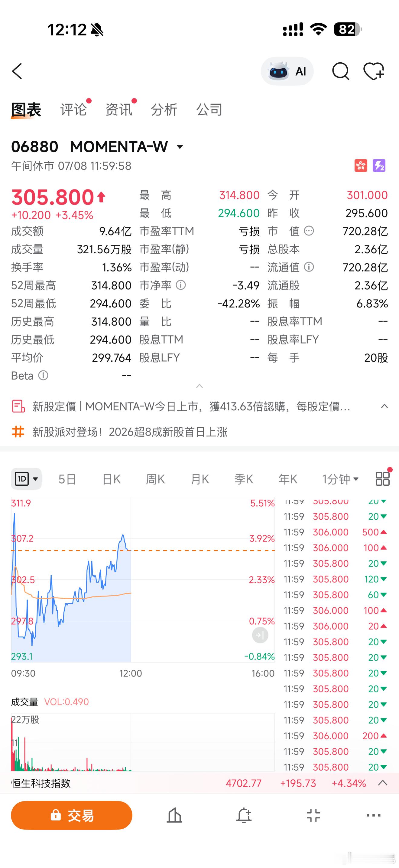Open the 新股定價 MOMENTA-W今日上市 news link
Image resolution: width=399 pixels, height=868 pixels.
point(191,406)
